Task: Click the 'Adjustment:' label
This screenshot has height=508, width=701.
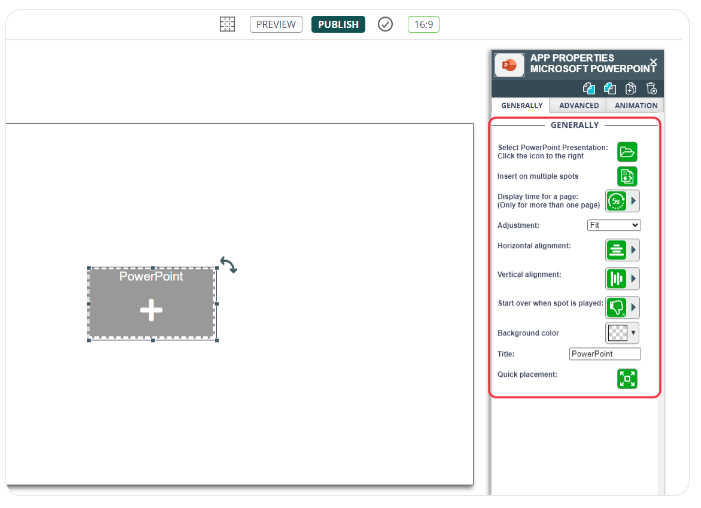Action: coord(518,225)
